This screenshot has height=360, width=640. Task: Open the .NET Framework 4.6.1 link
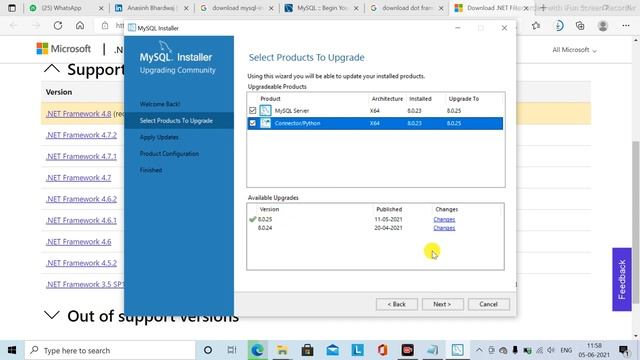(81, 220)
